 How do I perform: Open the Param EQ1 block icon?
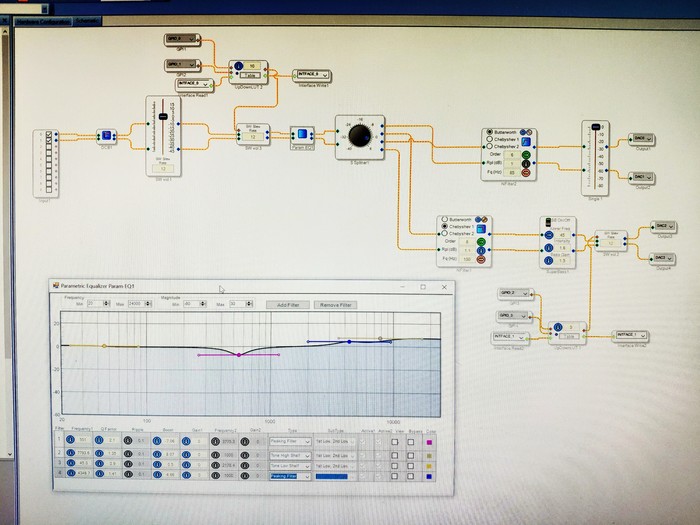coord(301,135)
